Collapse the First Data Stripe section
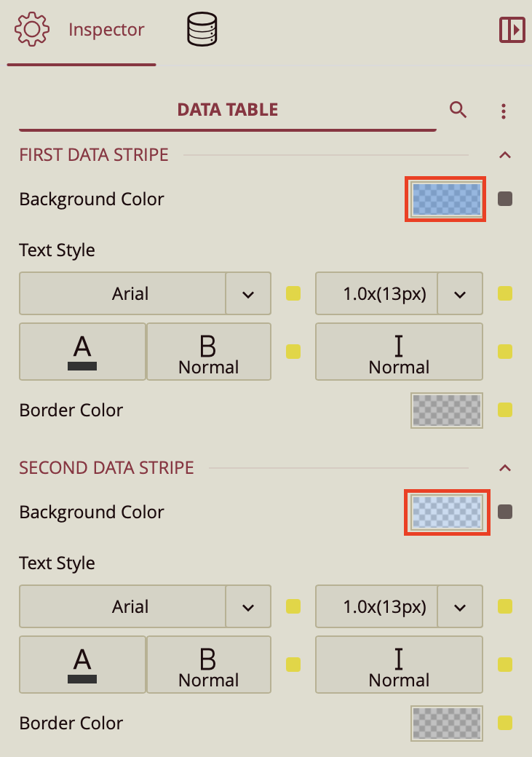Image resolution: width=532 pixels, height=757 pixels. pyautogui.click(x=505, y=155)
